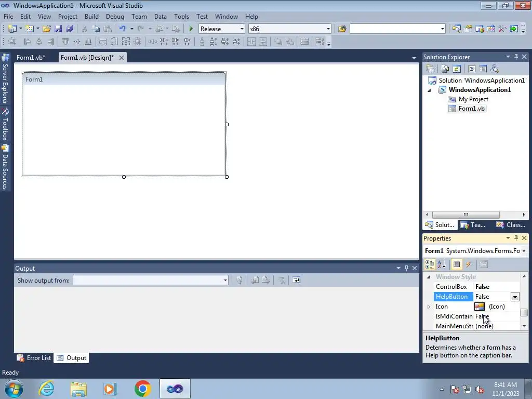Toggle Categorized view in Properties panel

[430, 264]
